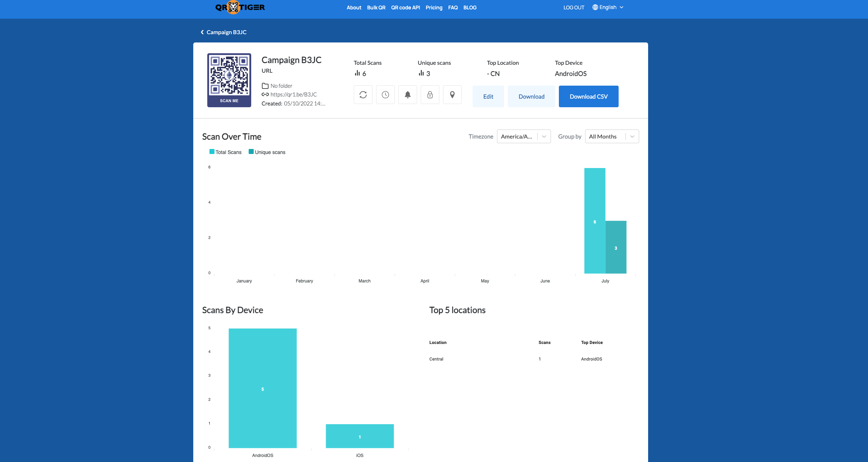868x462 pixels.
Task: Click the July total scans bar labeled 6
Action: pos(595,221)
